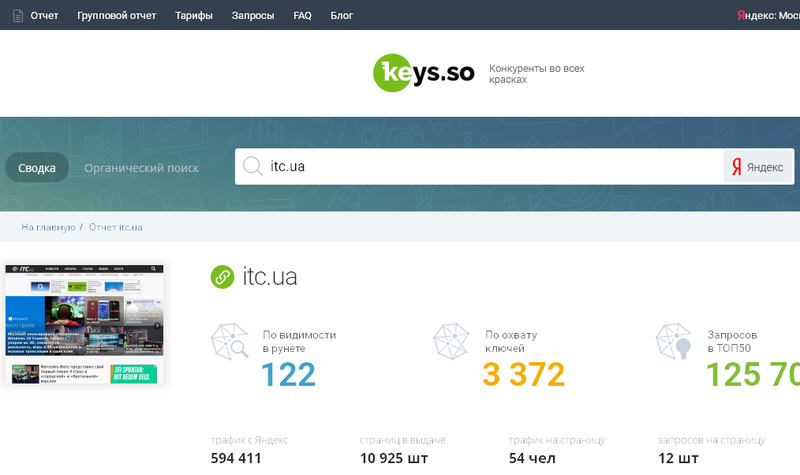Click the Запросов в ТОП50 label
This screenshot has height=475, width=800.
pos(732,341)
